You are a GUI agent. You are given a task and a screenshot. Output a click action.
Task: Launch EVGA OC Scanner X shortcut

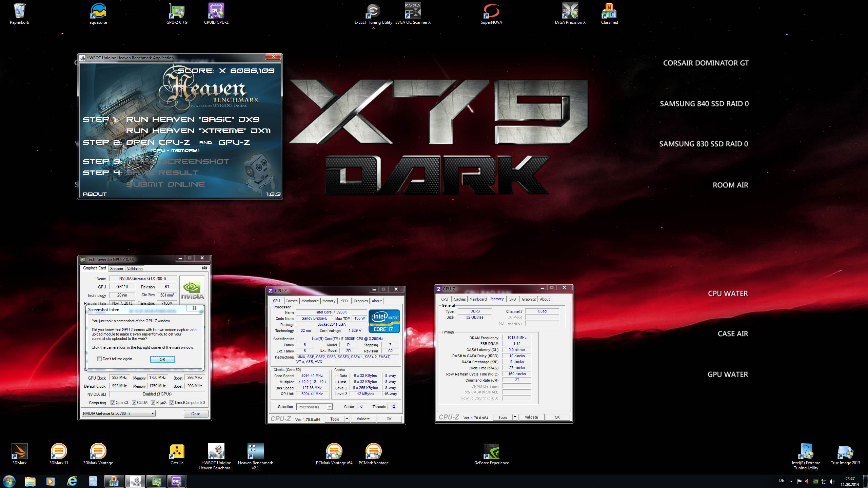pos(413,14)
